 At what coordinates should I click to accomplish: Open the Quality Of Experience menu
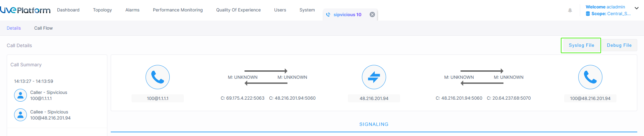point(238,10)
